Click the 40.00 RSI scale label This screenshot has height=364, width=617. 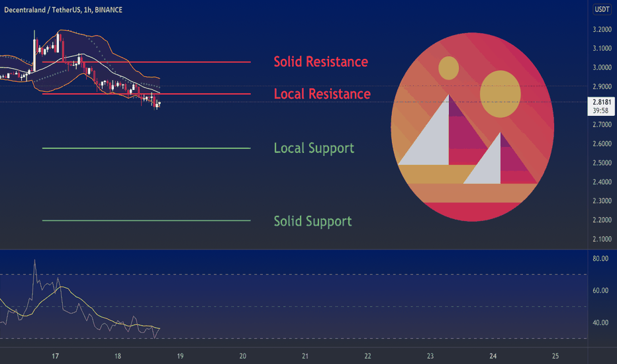click(x=601, y=323)
